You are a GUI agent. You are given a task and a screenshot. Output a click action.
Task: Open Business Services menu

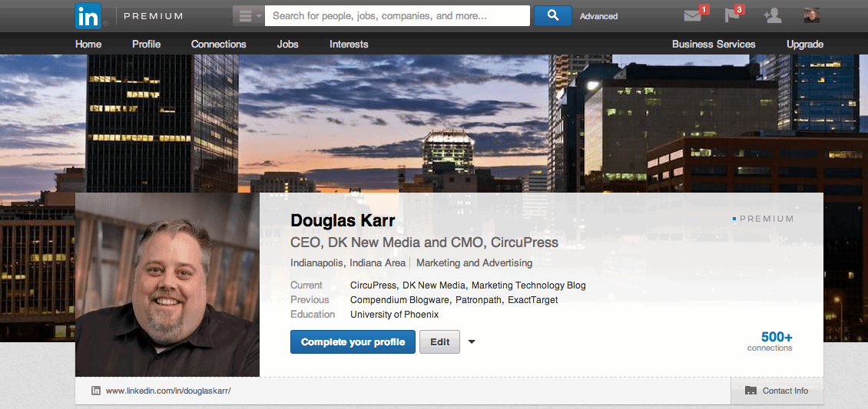click(714, 45)
